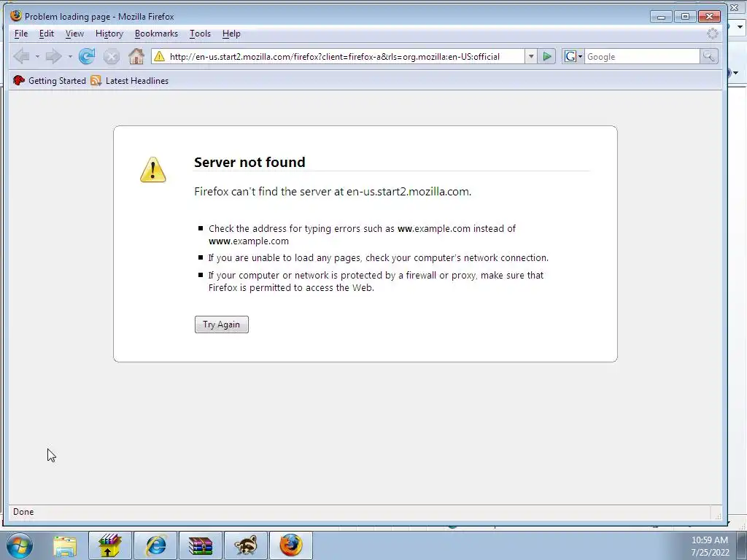Click the raccoon app taskbar icon
This screenshot has width=747, height=560.
point(246,545)
